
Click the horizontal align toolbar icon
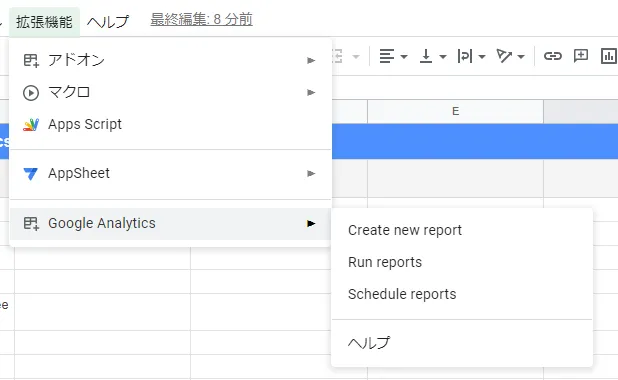tap(387, 56)
